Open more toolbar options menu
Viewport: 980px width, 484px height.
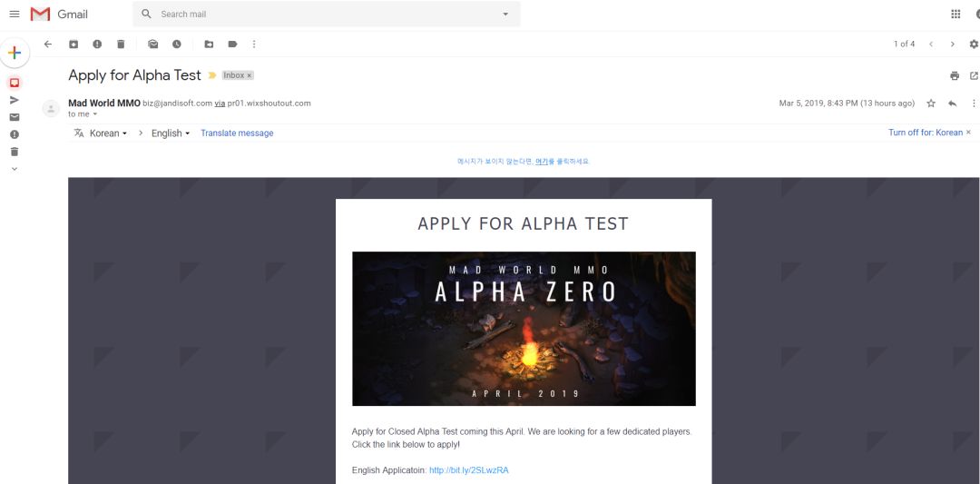[254, 44]
